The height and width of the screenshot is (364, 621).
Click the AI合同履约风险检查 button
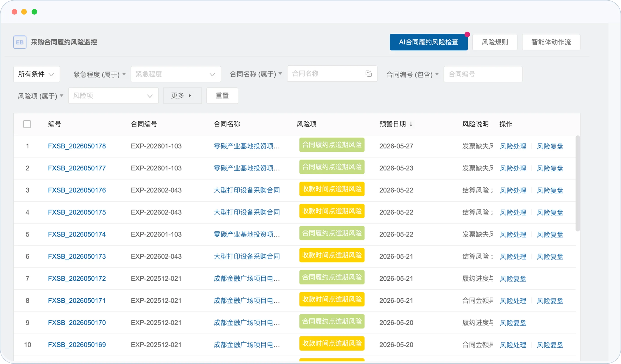pos(429,42)
